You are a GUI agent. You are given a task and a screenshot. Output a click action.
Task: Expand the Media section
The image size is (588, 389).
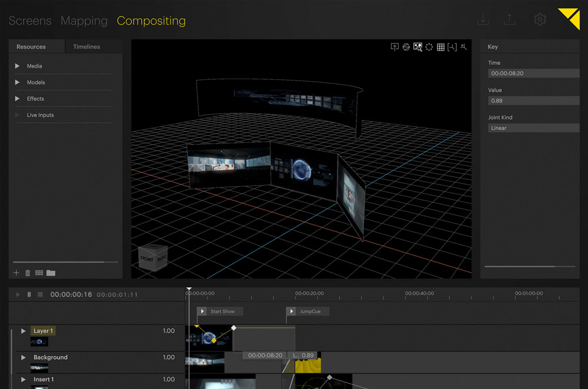click(x=17, y=66)
